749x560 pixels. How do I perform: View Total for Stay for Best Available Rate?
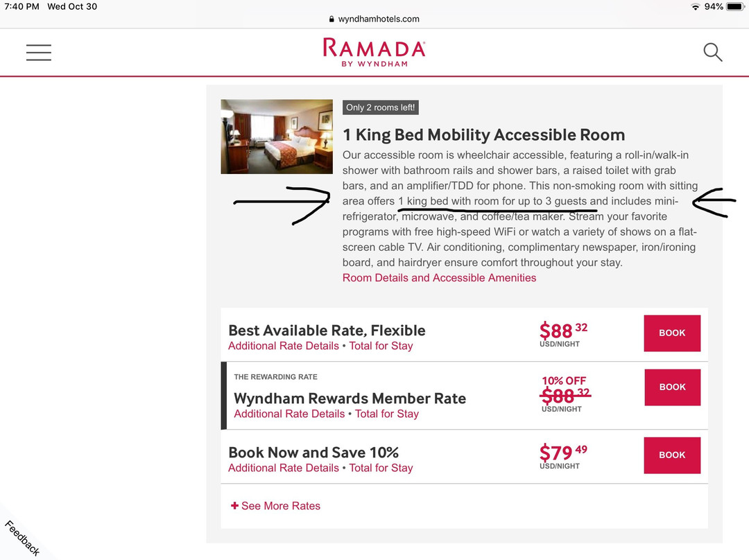[381, 346]
